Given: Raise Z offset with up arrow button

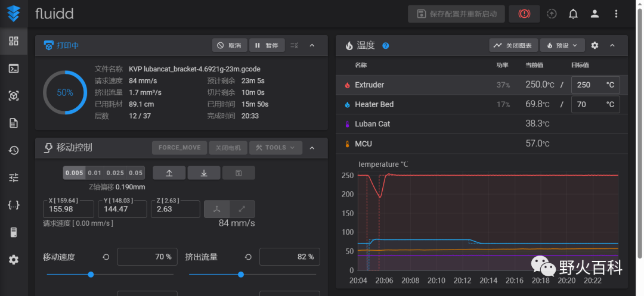Looking at the screenshot, I should tap(169, 173).
